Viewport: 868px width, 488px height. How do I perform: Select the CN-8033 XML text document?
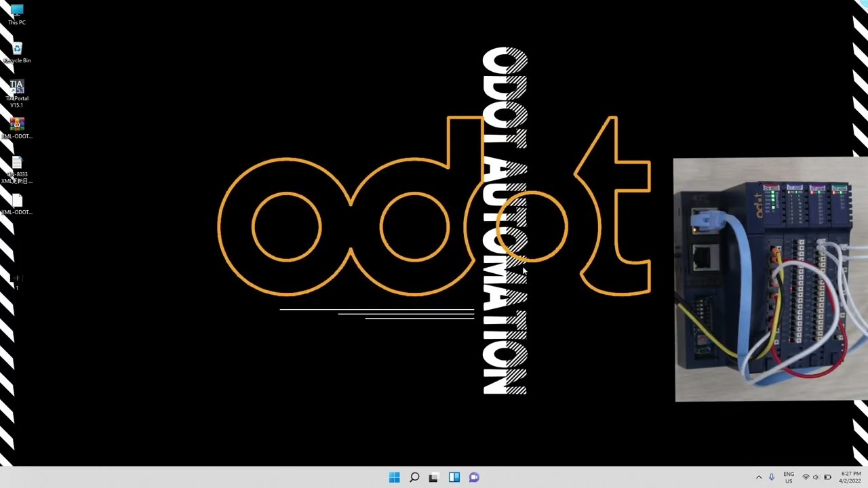[x=17, y=169]
